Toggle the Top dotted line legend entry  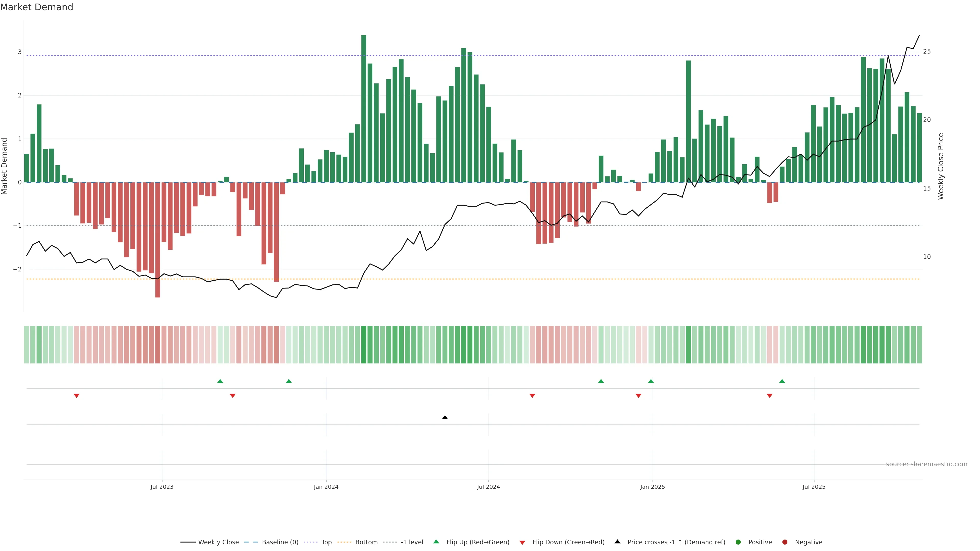tap(326, 542)
